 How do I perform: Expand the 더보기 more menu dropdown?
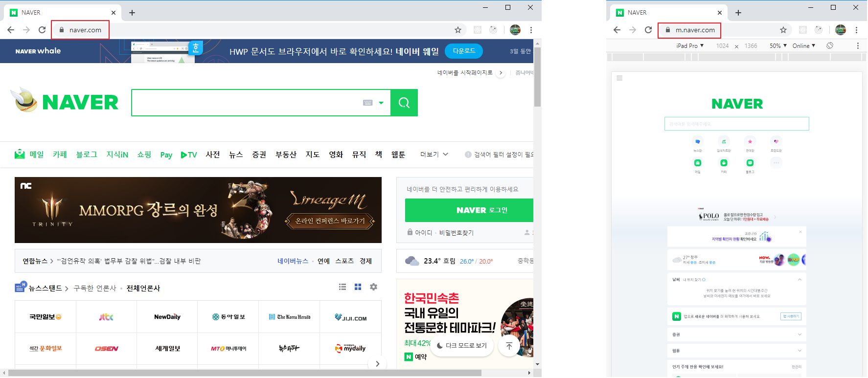pyautogui.click(x=434, y=155)
